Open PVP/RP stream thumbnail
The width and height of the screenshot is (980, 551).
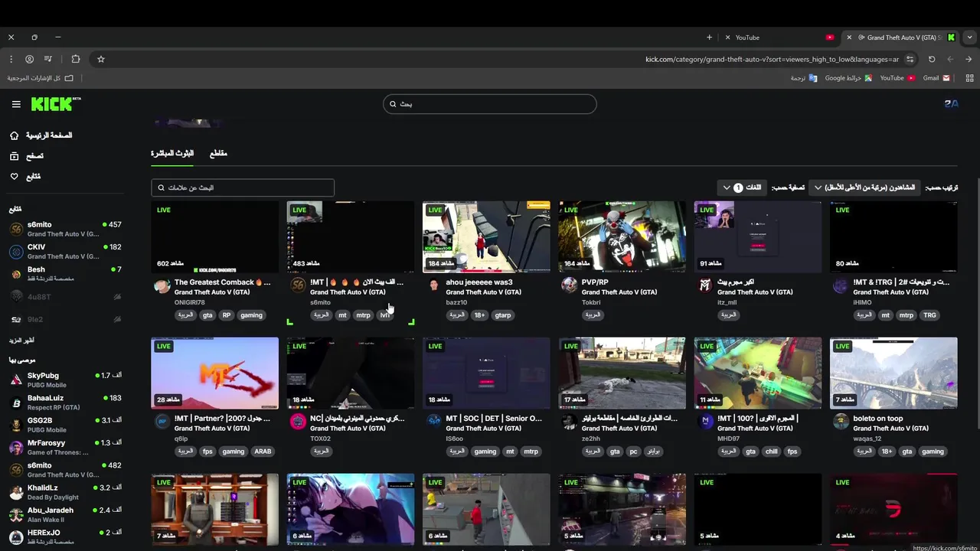point(622,237)
